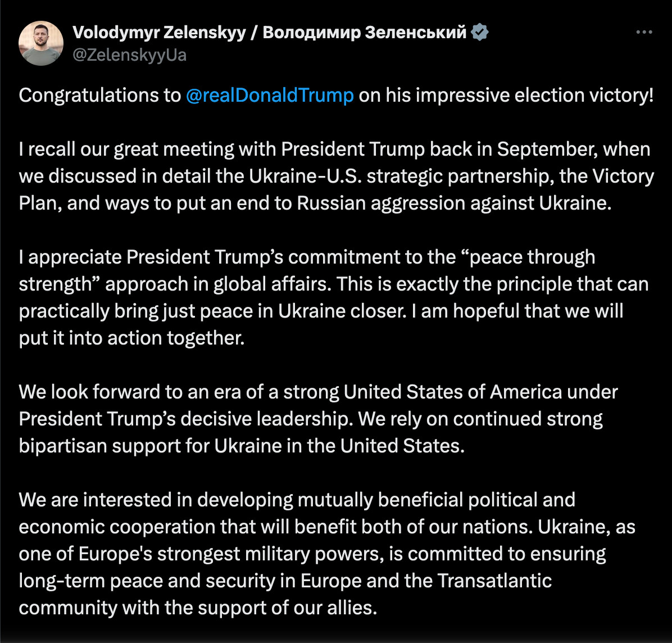Click the @ZelenskyyUa handle
672x643 pixels.
[129, 55]
